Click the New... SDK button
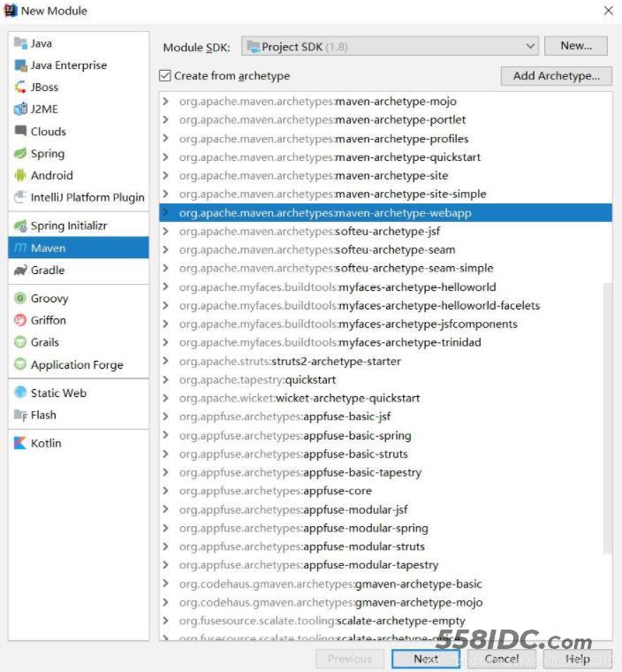The image size is (622, 672). point(576,46)
